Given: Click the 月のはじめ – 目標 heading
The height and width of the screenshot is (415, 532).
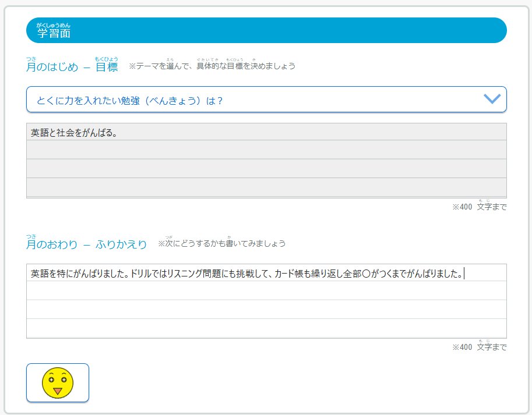Looking at the screenshot, I should [72, 67].
